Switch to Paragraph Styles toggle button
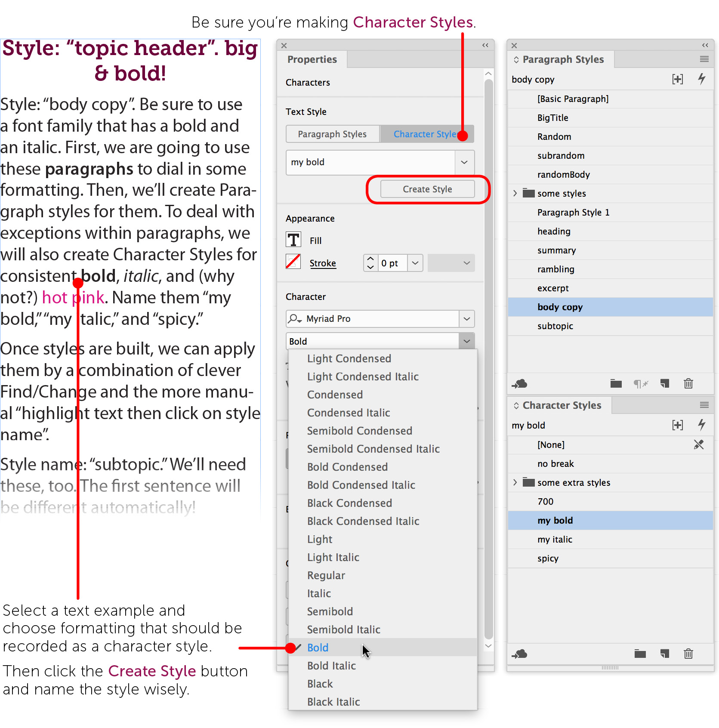The width and height of the screenshot is (719, 728). 333,134
